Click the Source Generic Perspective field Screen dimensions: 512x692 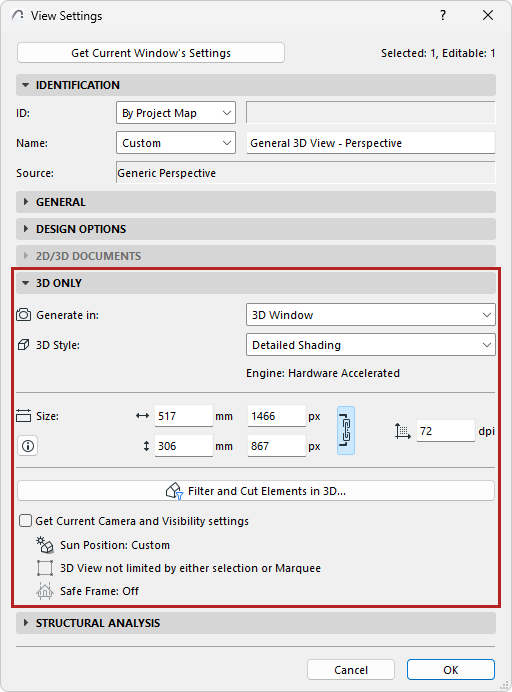(x=305, y=173)
